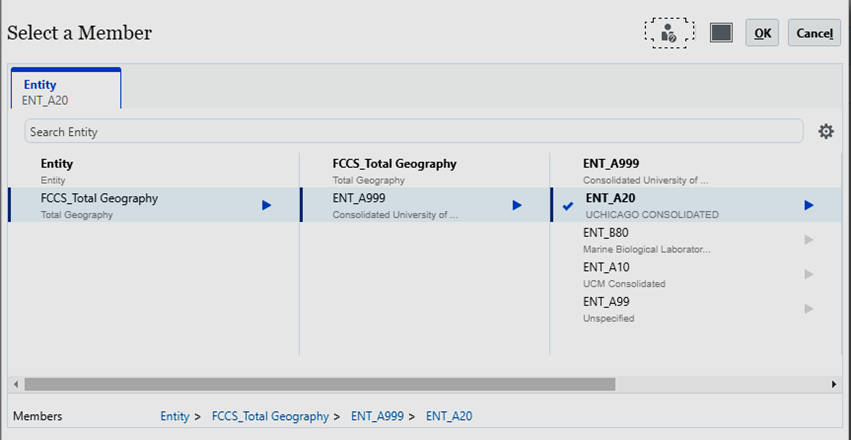The image size is (851, 440).
Task: Click the horizontal scrollbar right arrow
Action: pyautogui.click(x=834, y=384)
